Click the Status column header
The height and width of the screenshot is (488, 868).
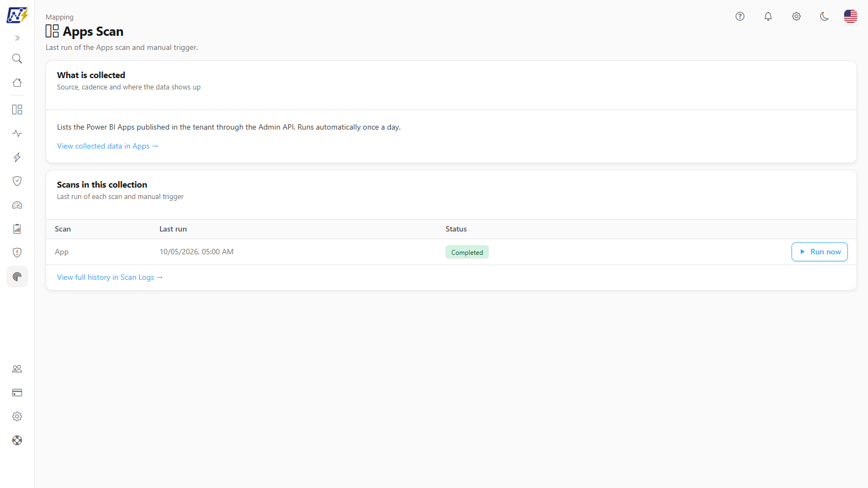click(x=456, y=229)
